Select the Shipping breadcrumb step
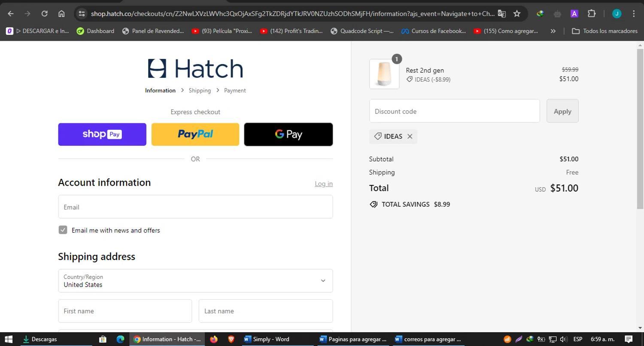This screenshot has width=644, height=346. [200, 90]
